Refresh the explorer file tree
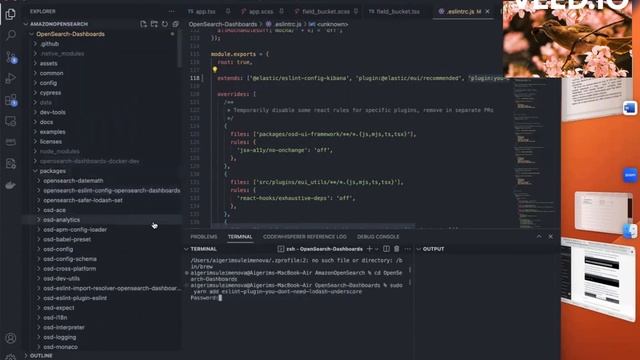 tap(164, 24)
